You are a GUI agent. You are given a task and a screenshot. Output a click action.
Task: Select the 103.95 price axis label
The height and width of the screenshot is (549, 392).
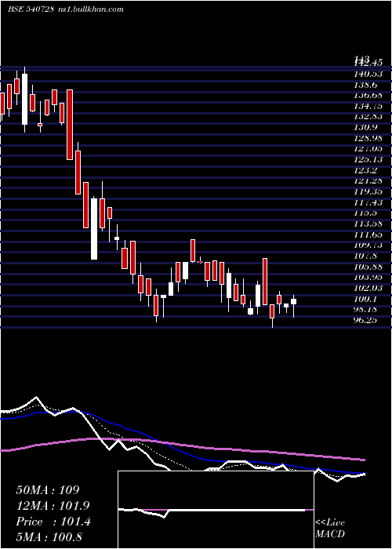[367, 278]
